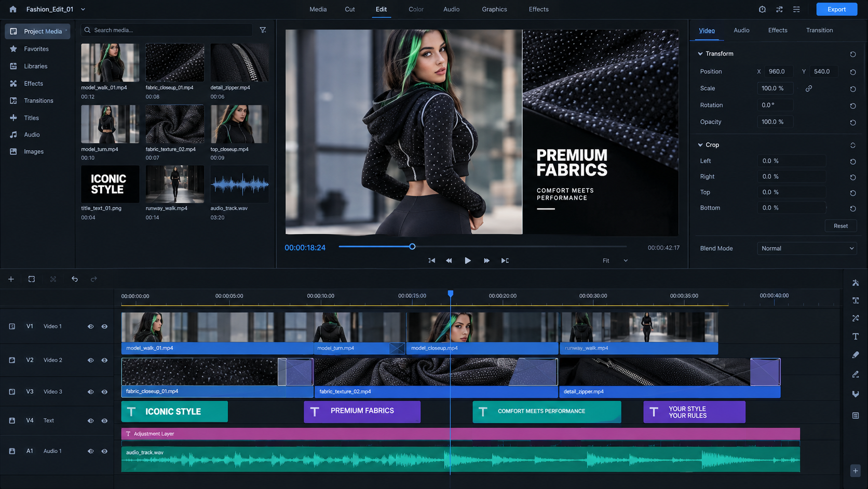Open the inspector Audio tab
The image size is (868, 489).
741,30
